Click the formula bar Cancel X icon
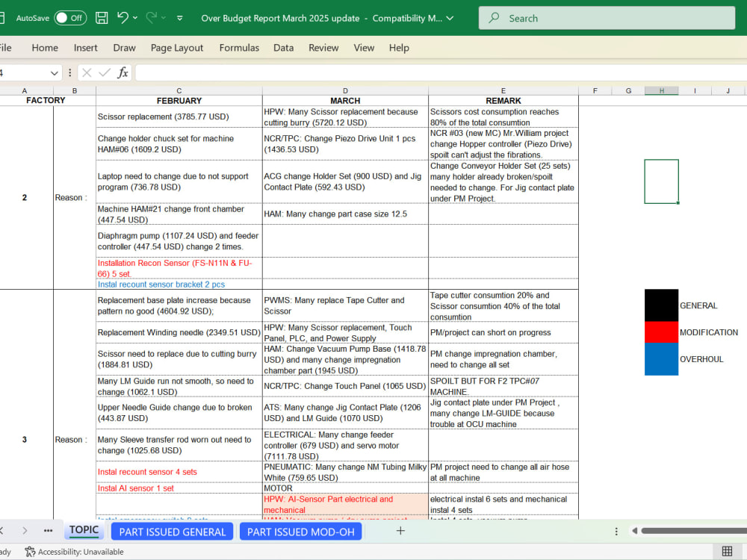 [x=87, y=73]
